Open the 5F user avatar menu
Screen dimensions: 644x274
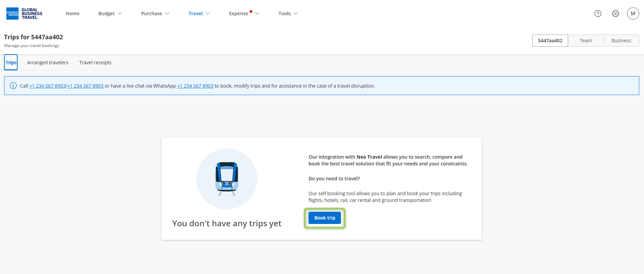[x=633, y=14]
